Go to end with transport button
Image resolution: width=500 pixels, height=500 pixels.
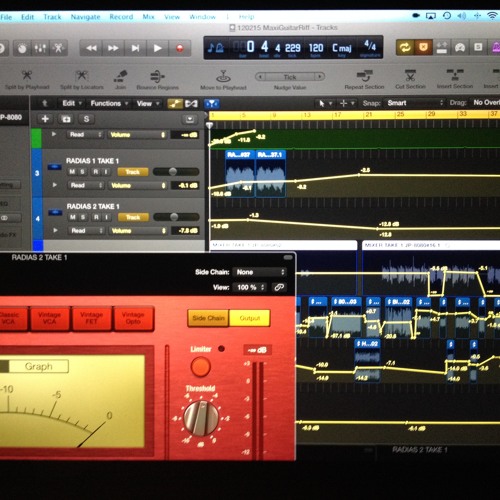[x=135, y=49]
